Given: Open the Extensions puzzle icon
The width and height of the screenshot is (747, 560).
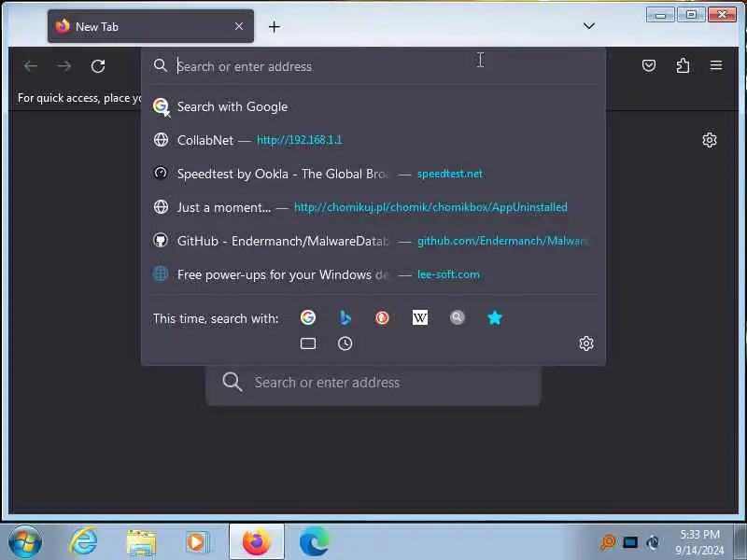Looking at the screenshot, I should click(683, 65).
